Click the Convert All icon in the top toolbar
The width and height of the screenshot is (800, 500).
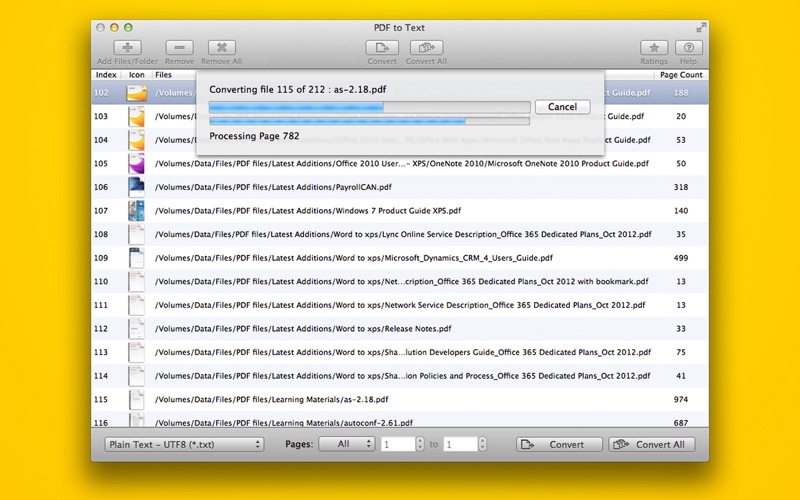426,48
